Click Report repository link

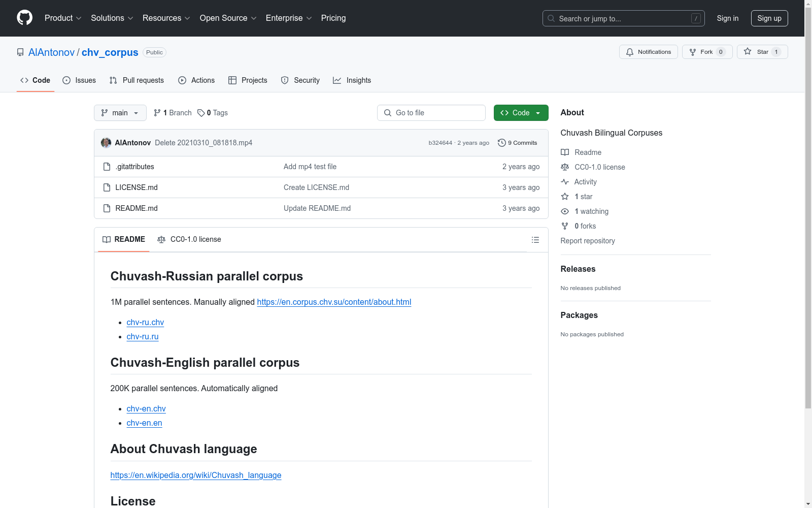(x=588, y=241)
